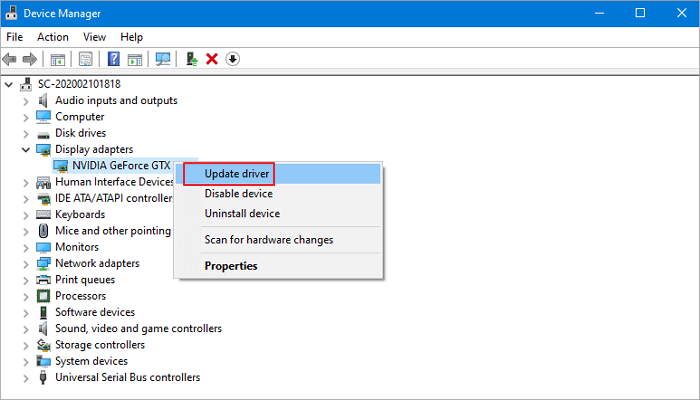Expand the Processors node arrow
This screenshot has height=400, width=700.
26,296
